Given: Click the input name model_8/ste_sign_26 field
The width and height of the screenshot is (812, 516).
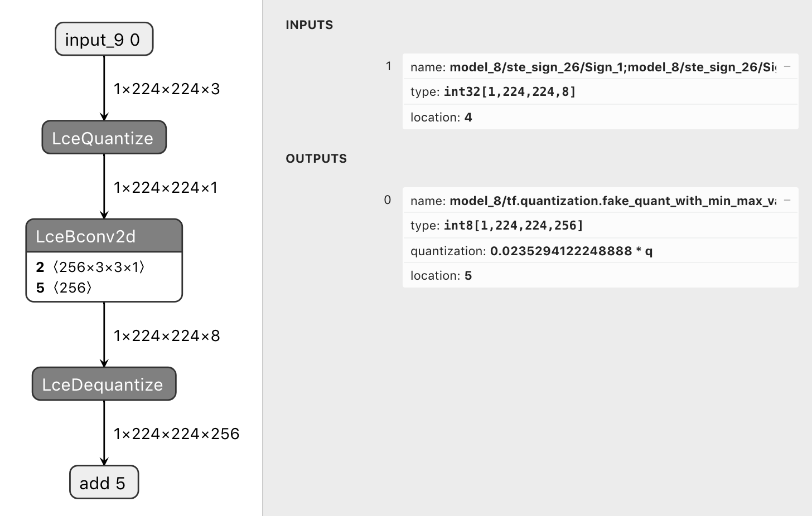Looking at the screenshot, I should pyautogui.click(x=601, y=67).
